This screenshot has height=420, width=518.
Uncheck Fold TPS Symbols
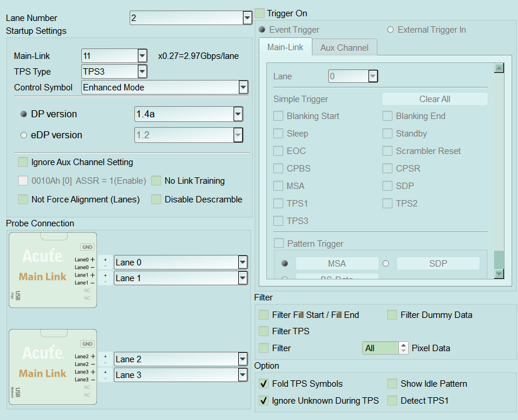[263, 384]
